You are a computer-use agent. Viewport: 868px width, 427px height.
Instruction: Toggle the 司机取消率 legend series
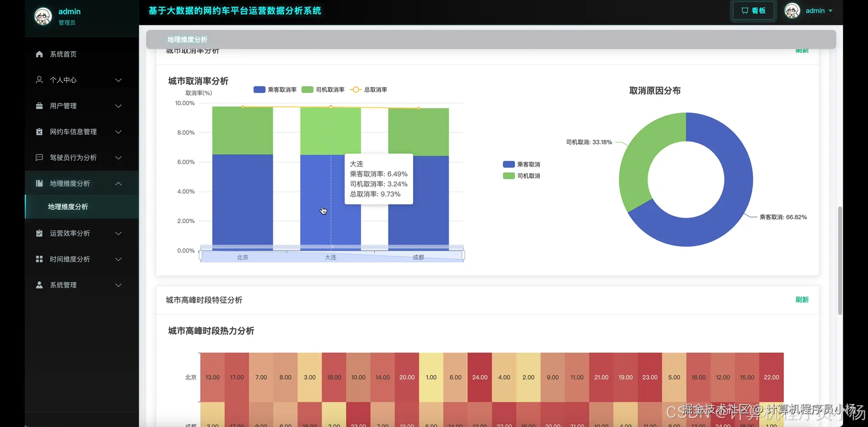pos(323,89)
